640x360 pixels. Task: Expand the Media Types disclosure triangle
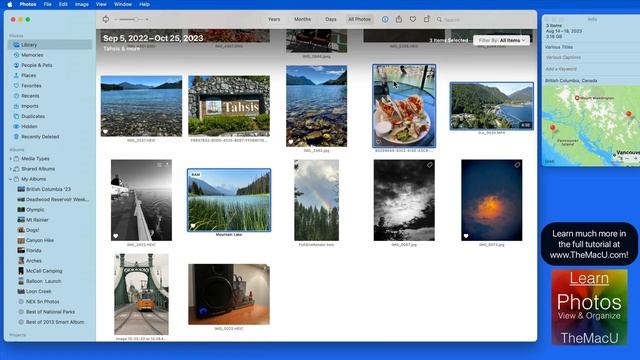(x=11, y=158)
